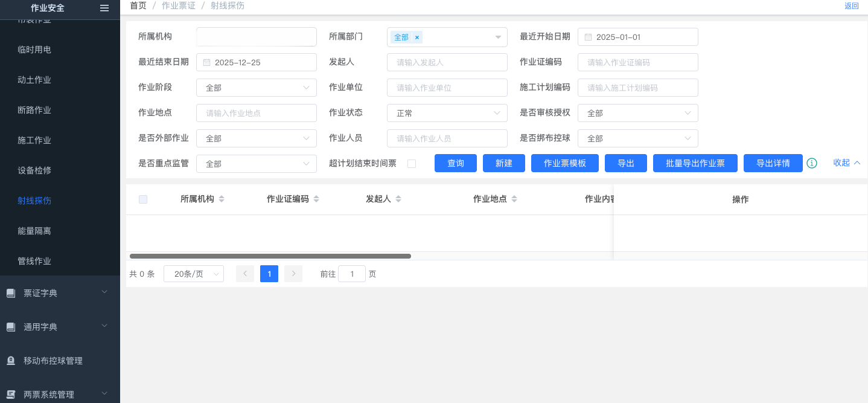
Task: Click the sort icon on 所属机构 column
Action: pyautogui.click(x=222, y=199)
